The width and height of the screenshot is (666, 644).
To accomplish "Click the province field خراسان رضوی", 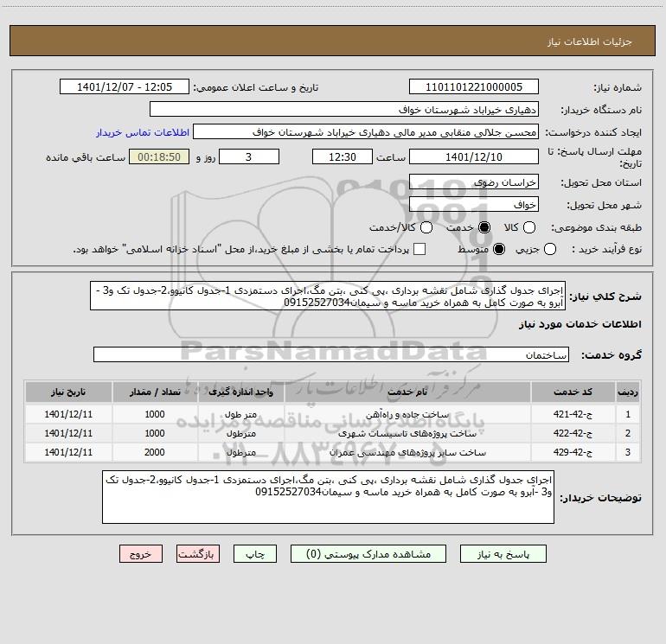I will point(474,182).
